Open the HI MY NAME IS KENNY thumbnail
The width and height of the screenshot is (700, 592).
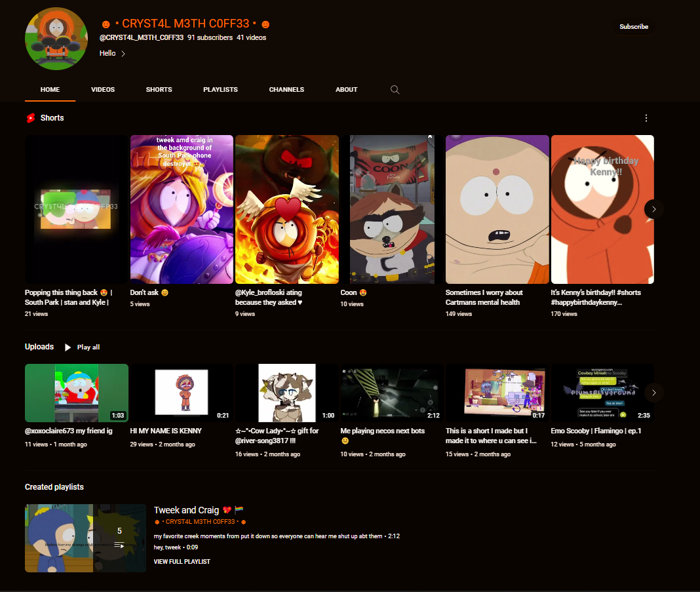point(182,393)
